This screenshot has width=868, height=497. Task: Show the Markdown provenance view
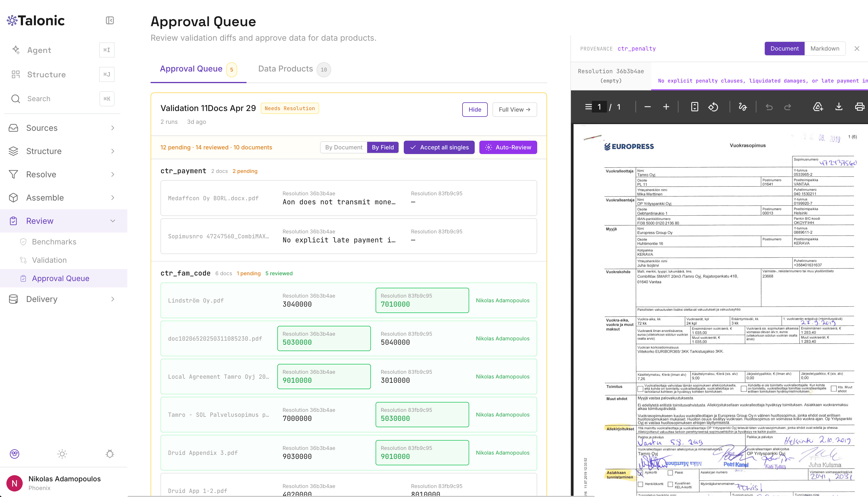click(825, 49)
